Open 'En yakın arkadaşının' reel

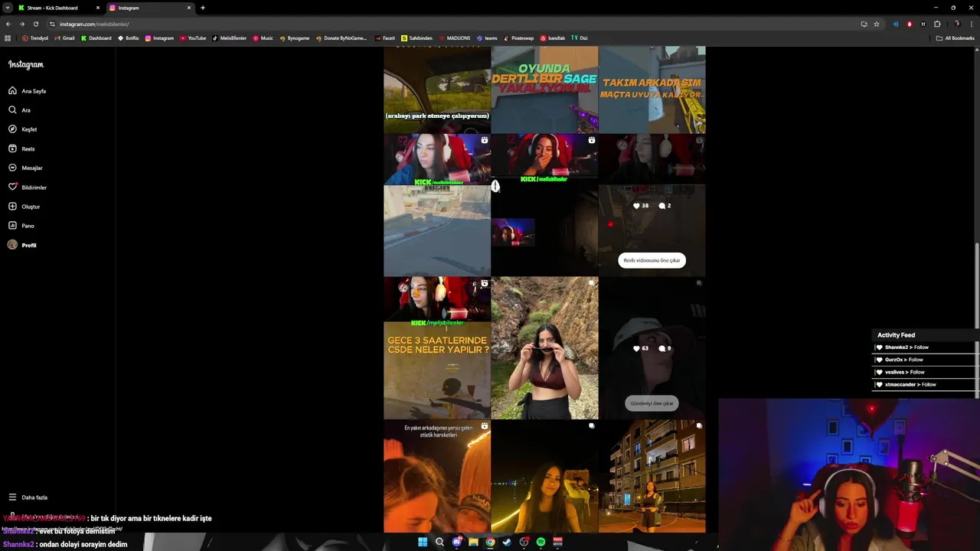click(x=437, y=476)
